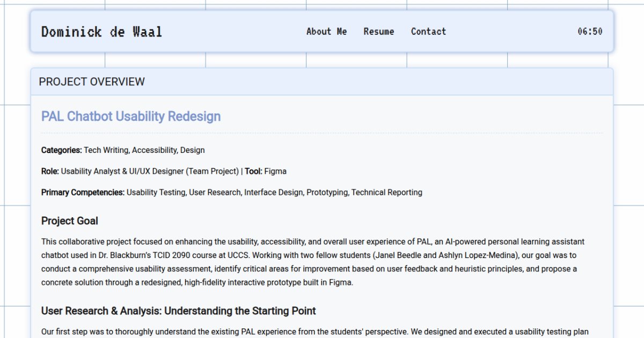Click the 06:50 clock in the header
This screenshot has width=644, height=338.
[x=590, y=32]
